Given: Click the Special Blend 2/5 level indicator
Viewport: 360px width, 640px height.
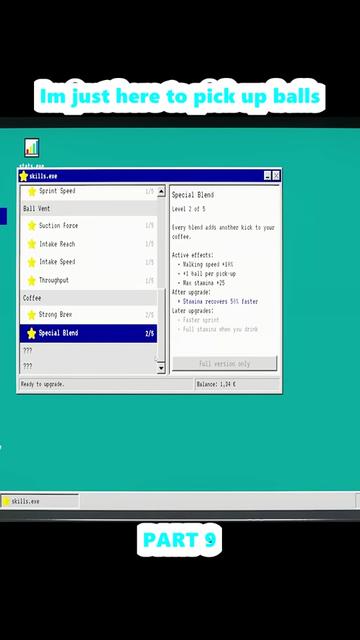Looking at the screenshot, I should 149,333.
